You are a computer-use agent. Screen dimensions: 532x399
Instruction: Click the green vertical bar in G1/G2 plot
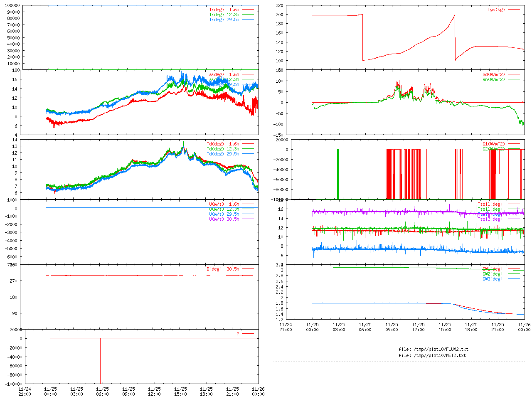tap(338, 175)
